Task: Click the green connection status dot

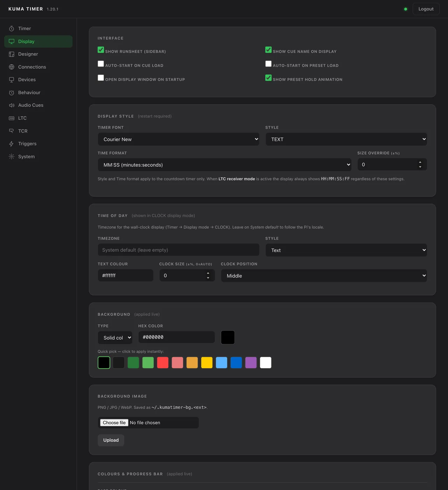Action: (406, 9)
